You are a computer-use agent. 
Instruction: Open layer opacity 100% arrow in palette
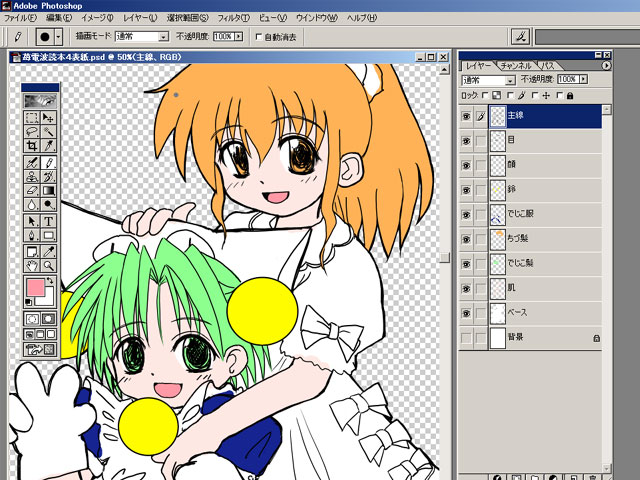tap(584, 79)
